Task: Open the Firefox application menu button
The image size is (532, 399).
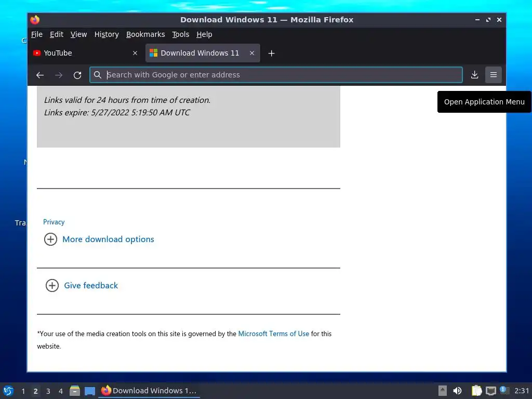Action: (494, 75)
